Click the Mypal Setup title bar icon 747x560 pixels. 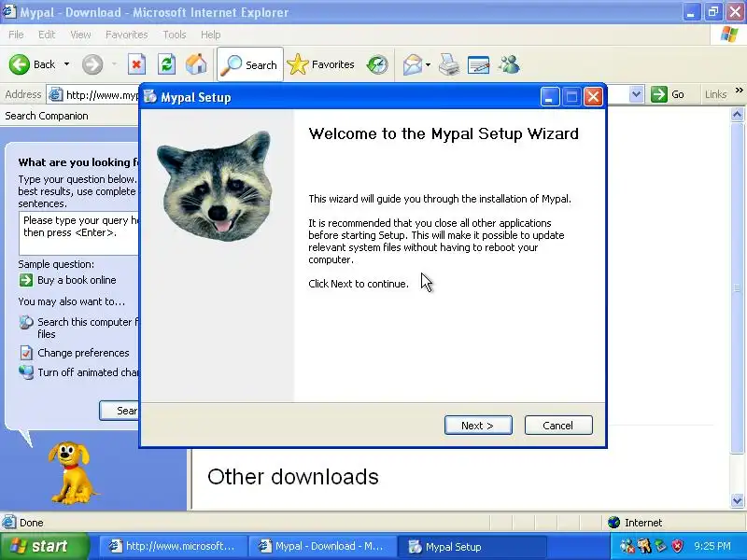pos(150,97)
